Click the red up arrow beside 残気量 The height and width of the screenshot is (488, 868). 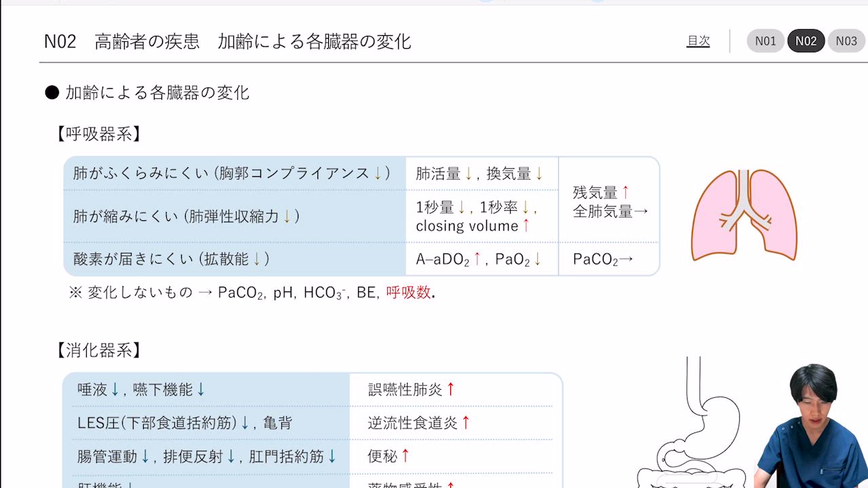(x=625, y=192)
